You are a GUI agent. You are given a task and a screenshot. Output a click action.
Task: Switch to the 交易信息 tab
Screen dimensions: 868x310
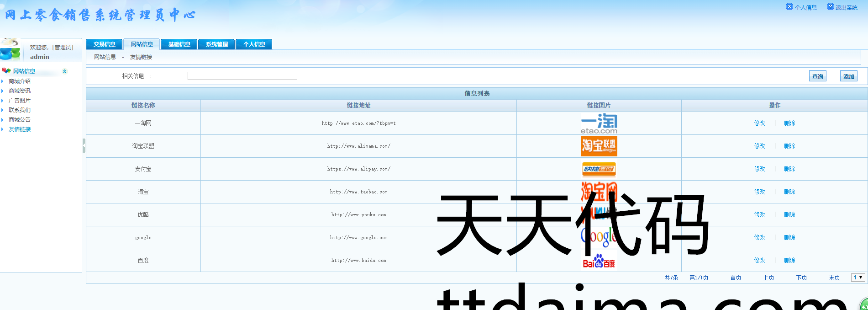[104, 44]
